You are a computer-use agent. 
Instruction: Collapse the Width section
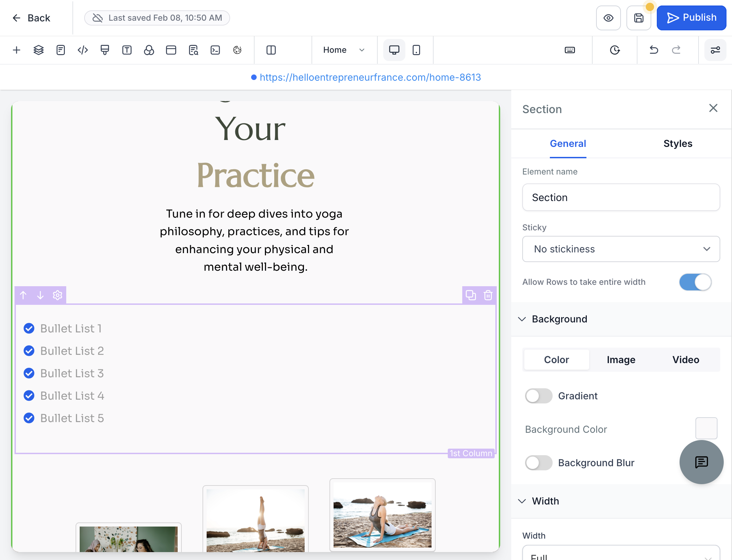[621, 501]
